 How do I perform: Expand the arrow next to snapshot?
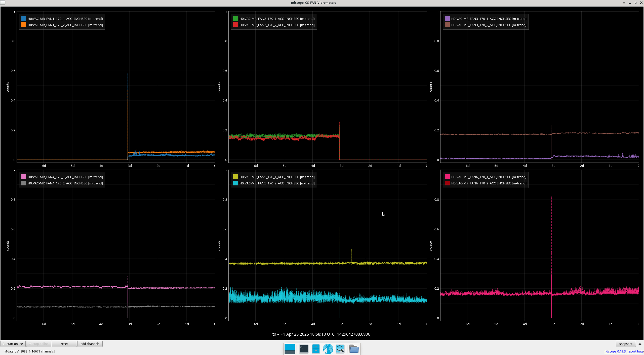click(x=640, y=344)
